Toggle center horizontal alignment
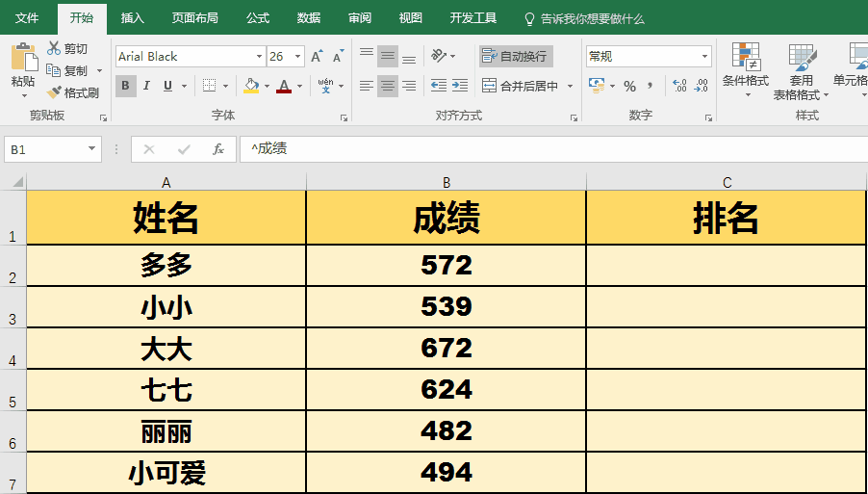The height and width of the screenshot is (494, 868). click(x=388, y=86)
